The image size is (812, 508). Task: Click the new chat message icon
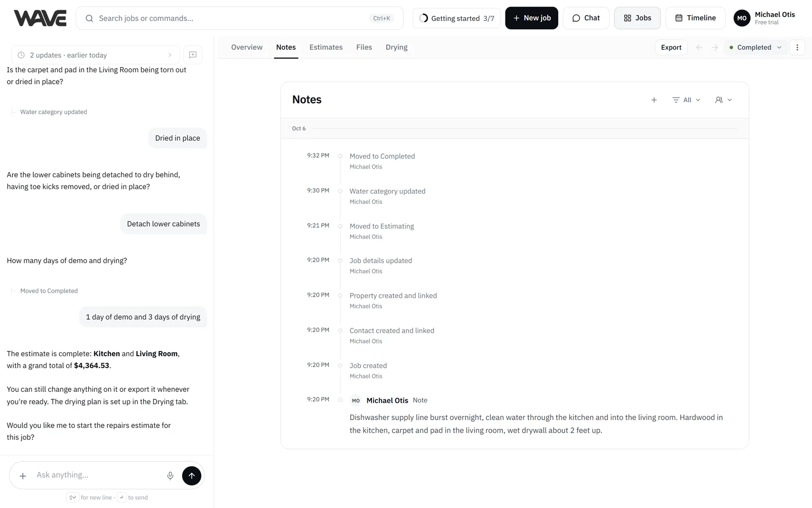pos(193,55)
